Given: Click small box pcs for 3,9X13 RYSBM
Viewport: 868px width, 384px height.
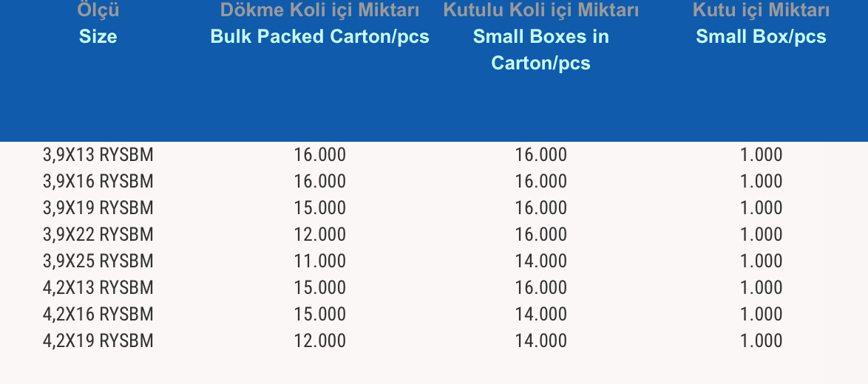Looking at the screenshot, I should [x=761, y=155].
